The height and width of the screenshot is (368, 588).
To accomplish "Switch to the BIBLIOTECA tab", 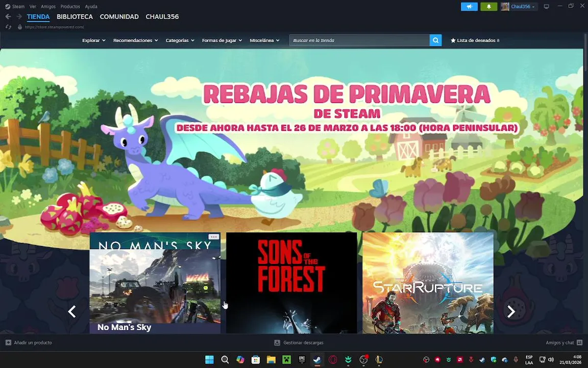I will 75,17.
